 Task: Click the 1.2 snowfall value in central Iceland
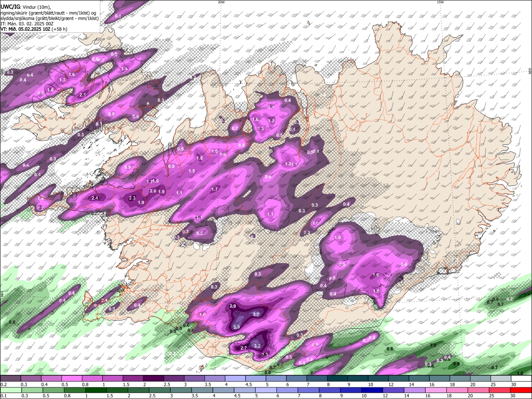tap(288, 164)
